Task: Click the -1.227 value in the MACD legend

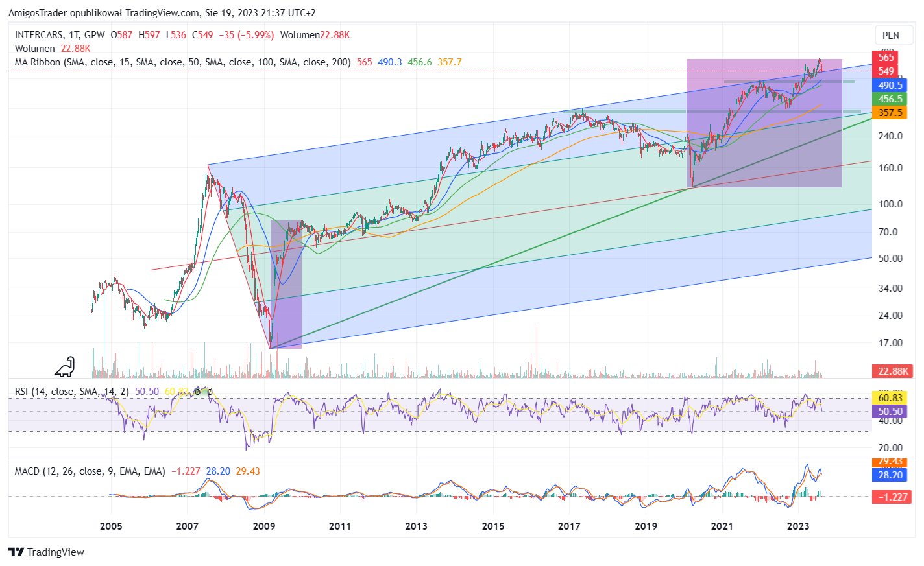Action: (186, 471)
